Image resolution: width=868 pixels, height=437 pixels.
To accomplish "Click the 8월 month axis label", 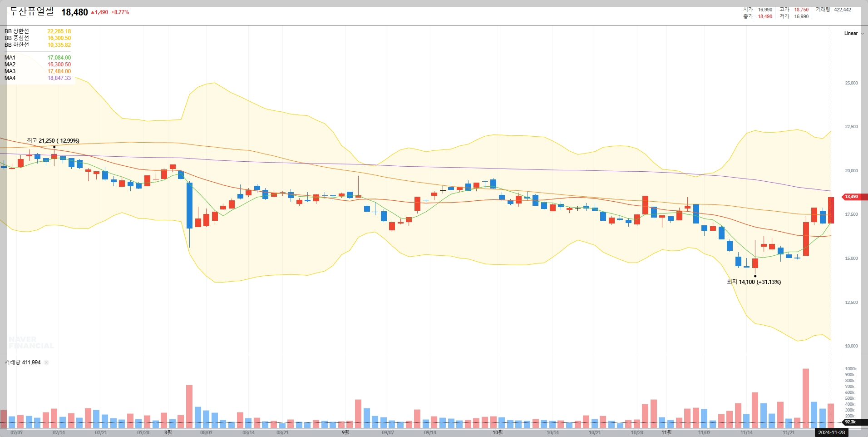I will click(168, 433).
